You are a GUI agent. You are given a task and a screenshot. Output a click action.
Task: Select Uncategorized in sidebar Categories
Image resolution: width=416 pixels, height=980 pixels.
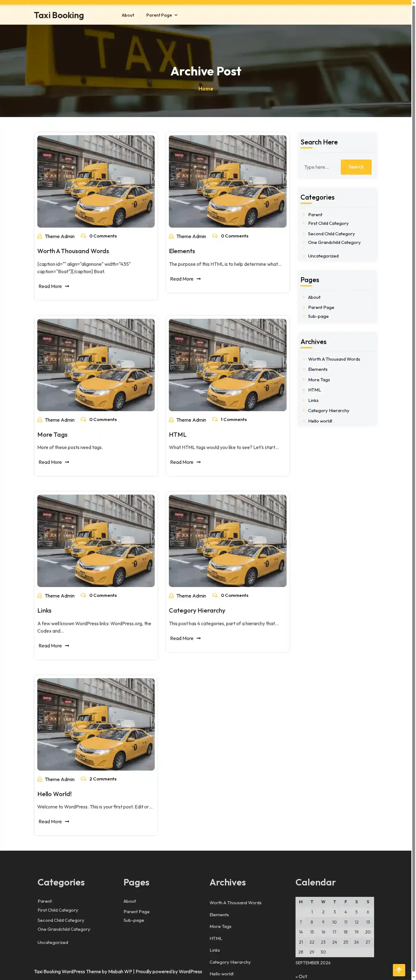click(x=323, y=256)
